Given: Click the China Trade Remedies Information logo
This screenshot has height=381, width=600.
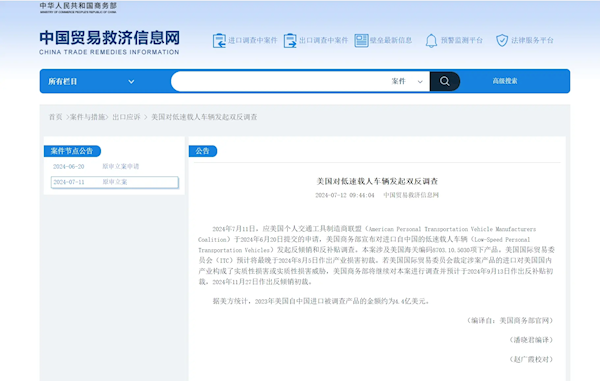Looking at the screenshot, I should [109, 42].
